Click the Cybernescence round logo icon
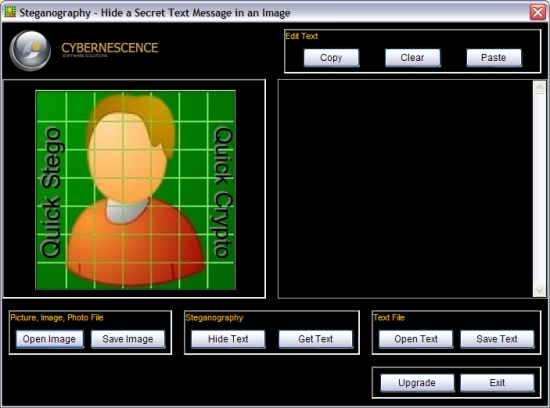 (30, 51)
